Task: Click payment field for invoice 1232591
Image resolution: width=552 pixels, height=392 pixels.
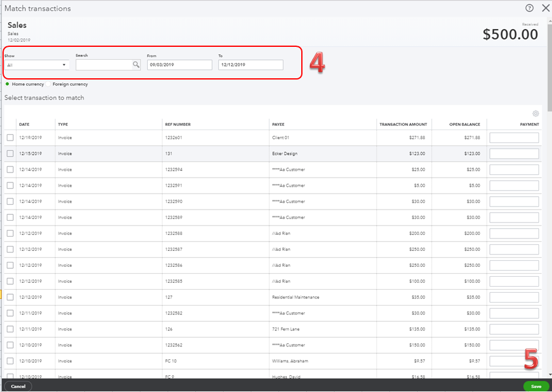Action: pyautogui.click(x=514, y=186)
